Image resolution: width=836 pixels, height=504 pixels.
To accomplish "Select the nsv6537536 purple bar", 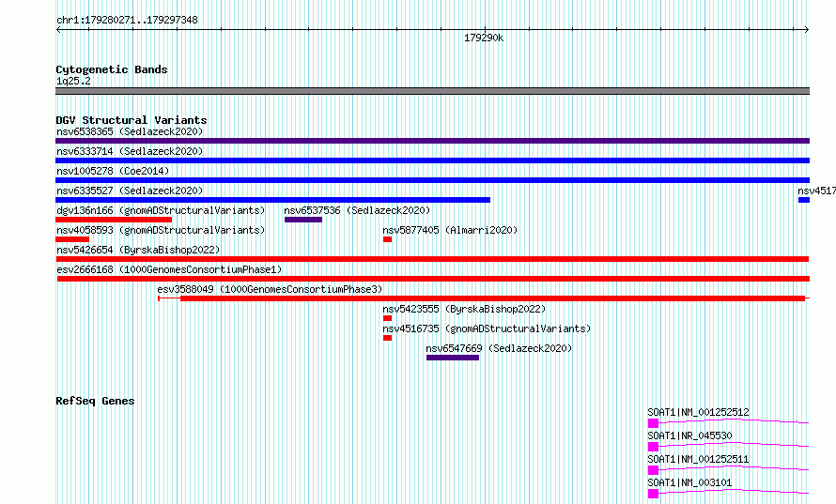I will coord(303,220).
